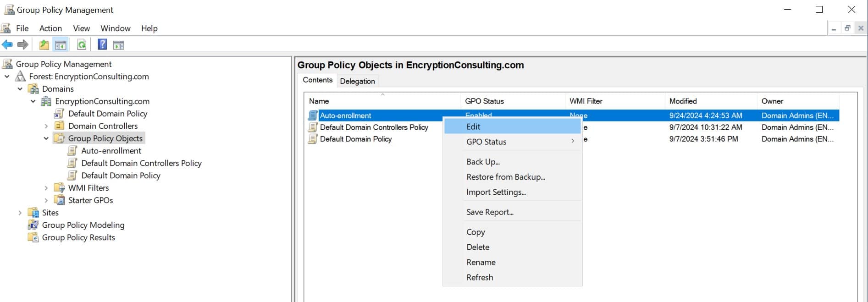Expand the WMI Filters tree node
The image size is (868, 302).
pyautogui.click(x=46, y=188)
